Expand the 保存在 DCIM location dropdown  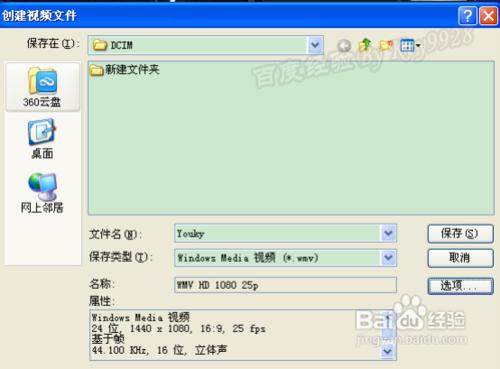coord(315,45)
